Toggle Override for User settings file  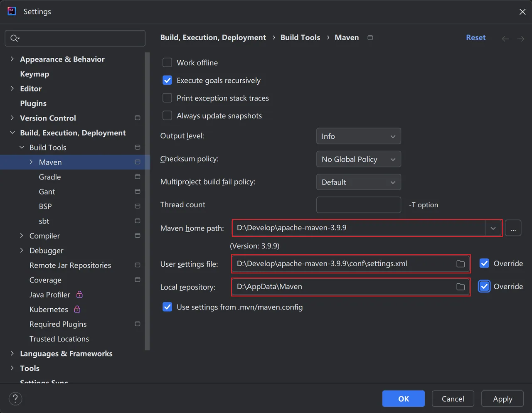(484, 263)
